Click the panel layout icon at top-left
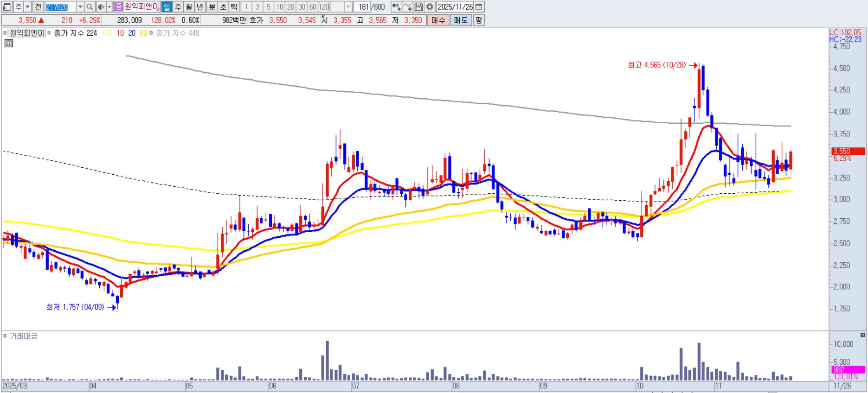This screenshot has height=393, width=868. pyautogui.click(x=6, y=7)
